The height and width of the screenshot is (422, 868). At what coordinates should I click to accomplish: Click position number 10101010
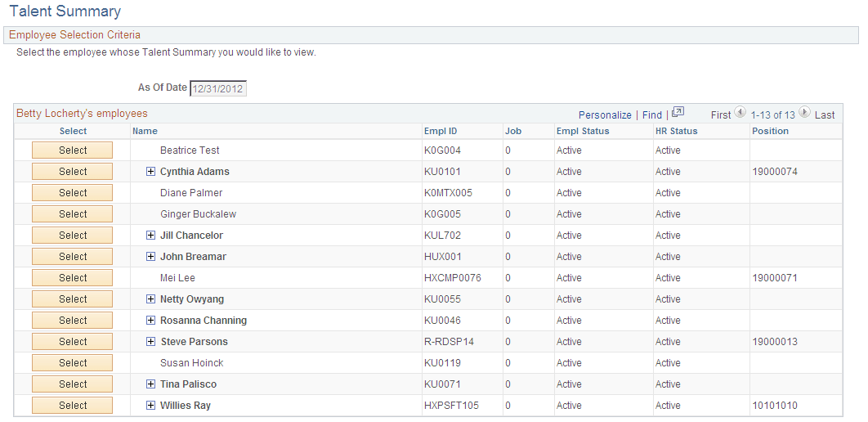point(775,406)
